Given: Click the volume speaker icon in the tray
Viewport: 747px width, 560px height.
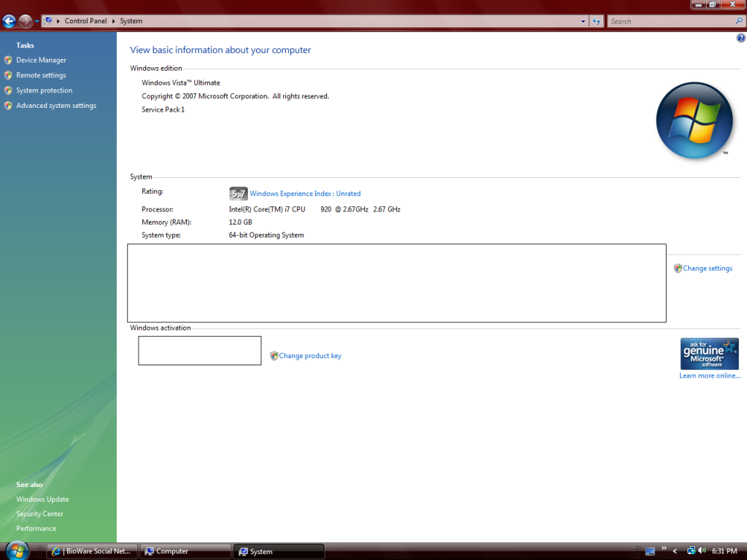Looking at the screenshot, I should [701, 551].
